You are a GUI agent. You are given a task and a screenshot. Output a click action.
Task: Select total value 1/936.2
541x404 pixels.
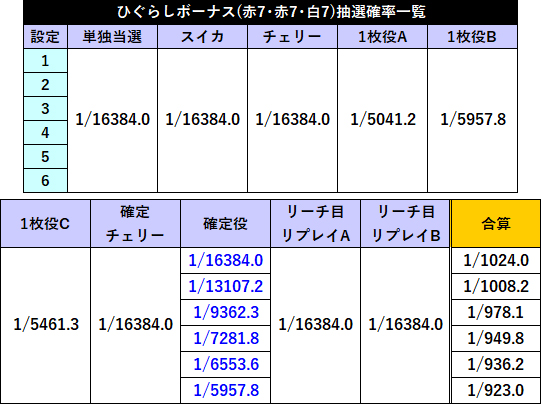click(x=496, y=365)
